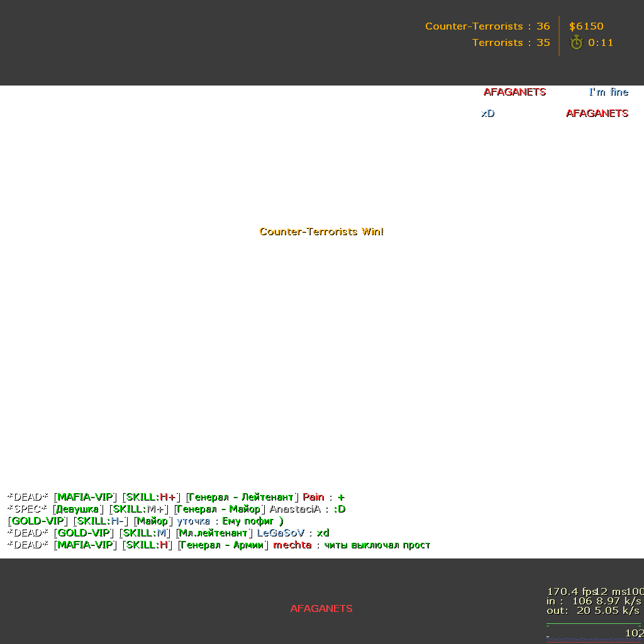Click the xD name in kill feed
The height and width of the screenshot is (644, 644).
pos(487,113)
